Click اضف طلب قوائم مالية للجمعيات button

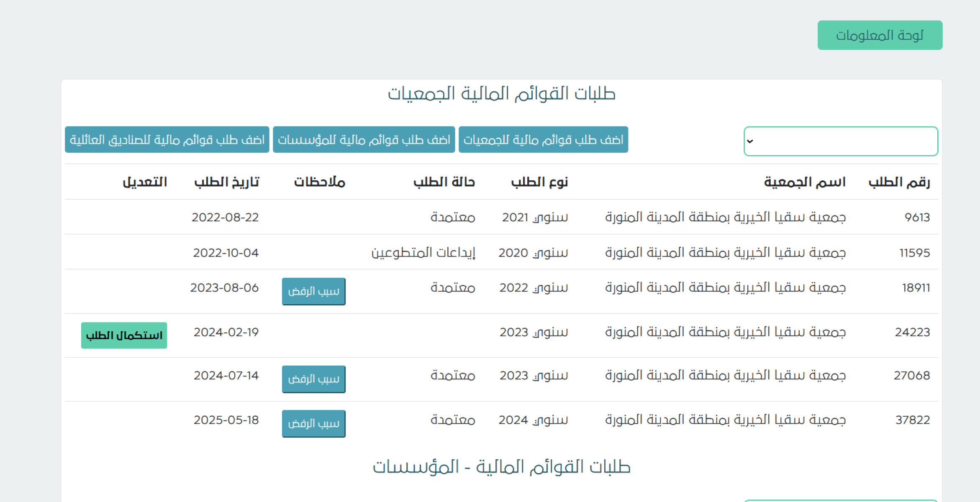(x=543, y=140)
